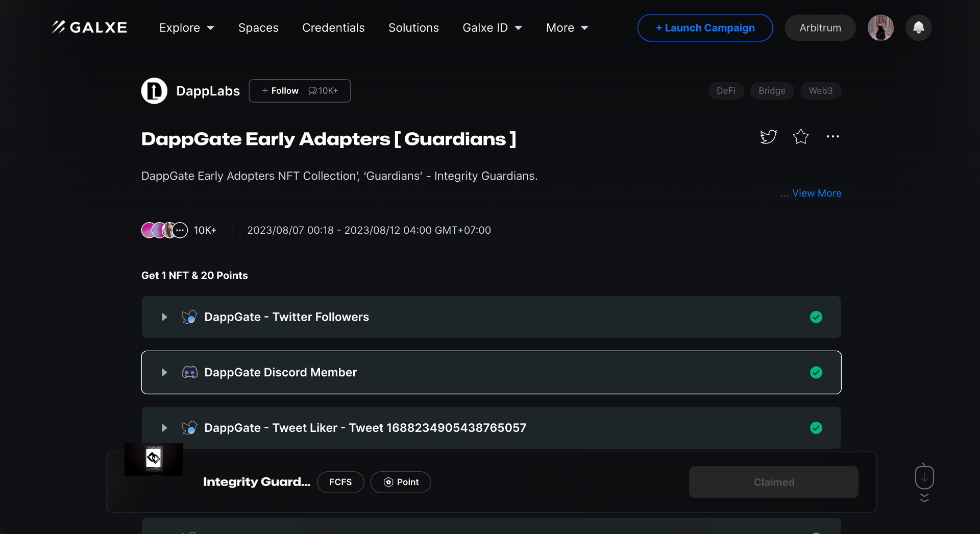Favorite the campaign with star icon

[x=801, y=136]
